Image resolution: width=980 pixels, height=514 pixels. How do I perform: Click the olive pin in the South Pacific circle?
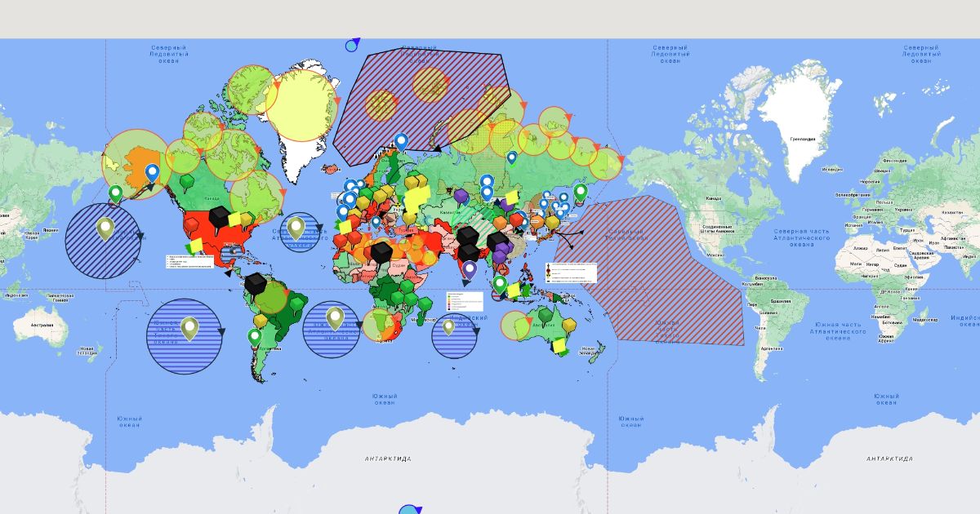(x=189, y=328)
